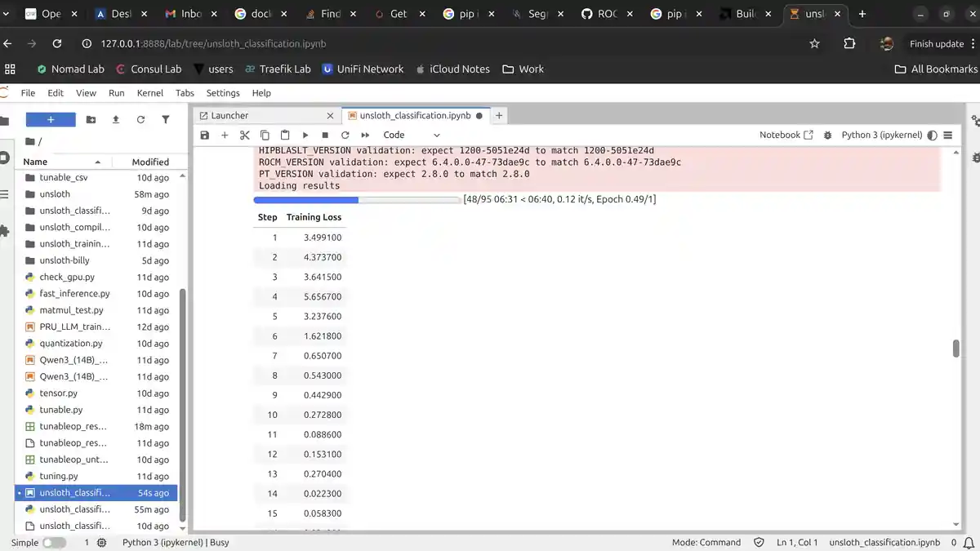Cut the selected cell using scissors icon
Screen dimensions: 980x551
coord(245,135)
